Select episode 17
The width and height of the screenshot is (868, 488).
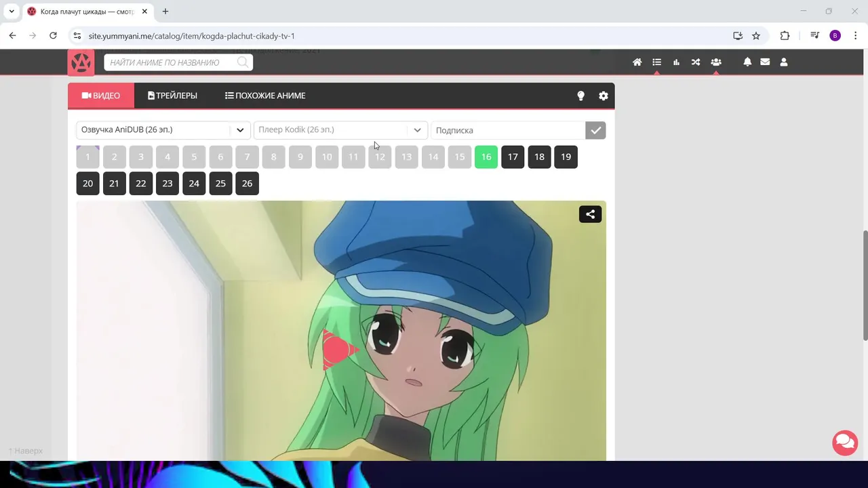(513, 157)
